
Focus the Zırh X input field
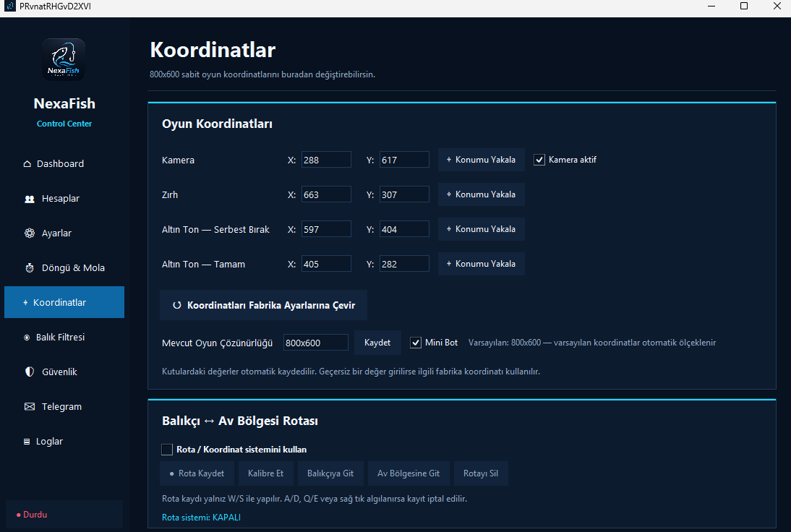tap(326, 194)
